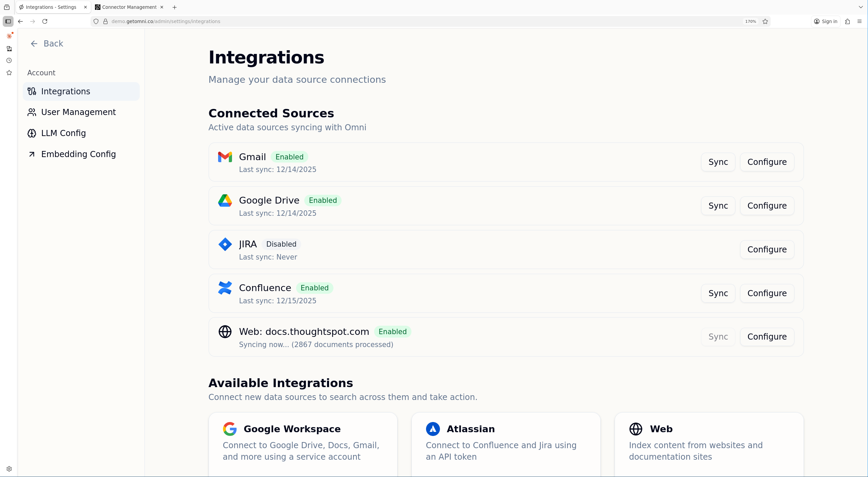Select Integrations in the Account menu
Image resolution: width=868 pixels, height=477 pixels.
[x=81, y=92]
